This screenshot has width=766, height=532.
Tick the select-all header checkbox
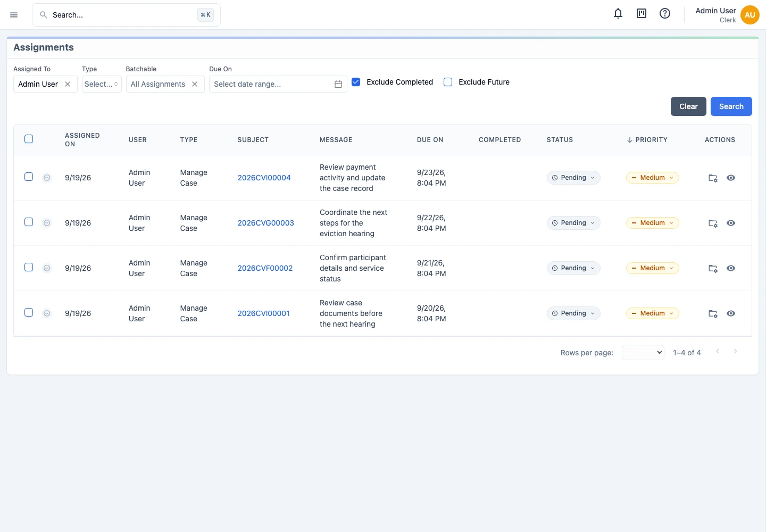[x=29, y=139]
